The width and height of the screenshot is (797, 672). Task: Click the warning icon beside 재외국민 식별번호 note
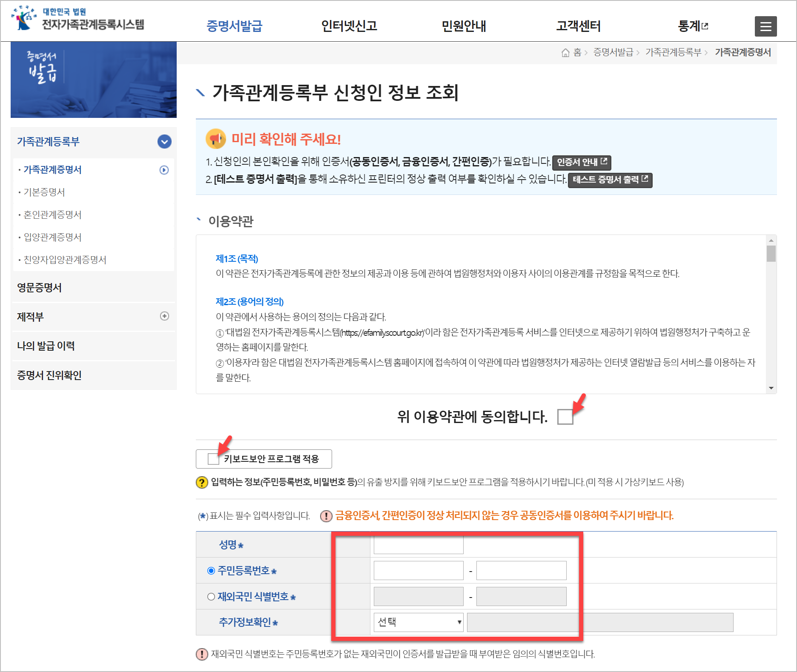tap(202, 654)
